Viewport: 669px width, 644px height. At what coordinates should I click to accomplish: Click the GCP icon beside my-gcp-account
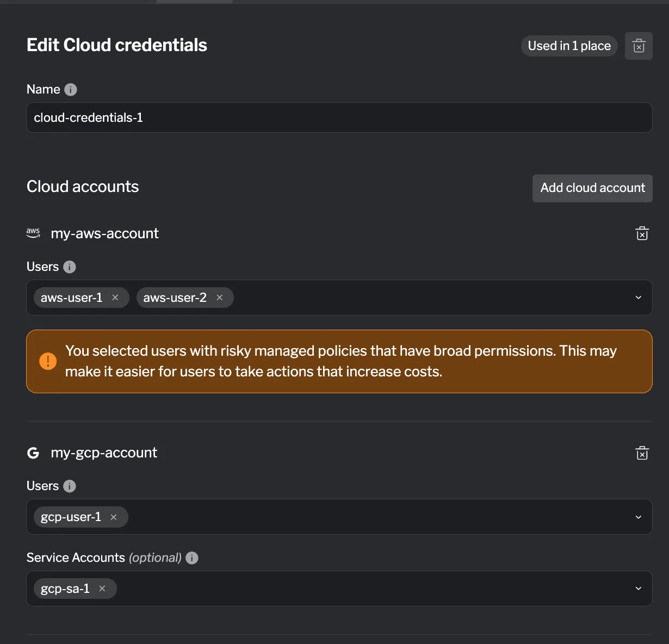pyautogui.click(x=33, y=453)
